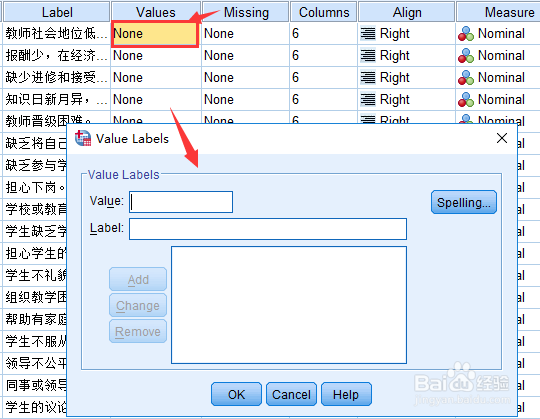Select label cell 担心下岗

click(x=35, y=188)
